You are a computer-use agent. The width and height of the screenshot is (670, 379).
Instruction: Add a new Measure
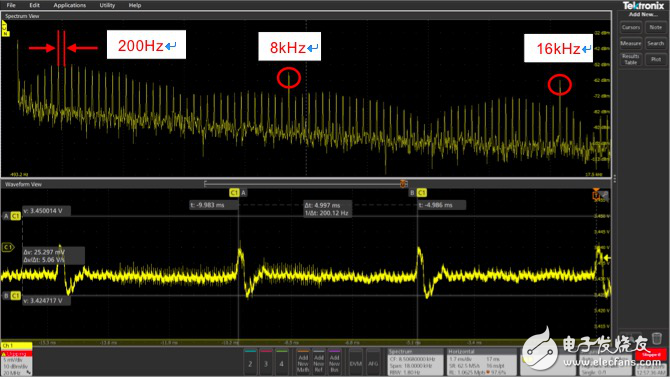pos(631,44)
